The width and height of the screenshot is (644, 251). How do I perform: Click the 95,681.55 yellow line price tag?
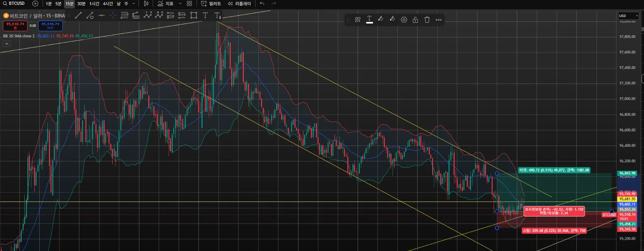pos(627,199)
